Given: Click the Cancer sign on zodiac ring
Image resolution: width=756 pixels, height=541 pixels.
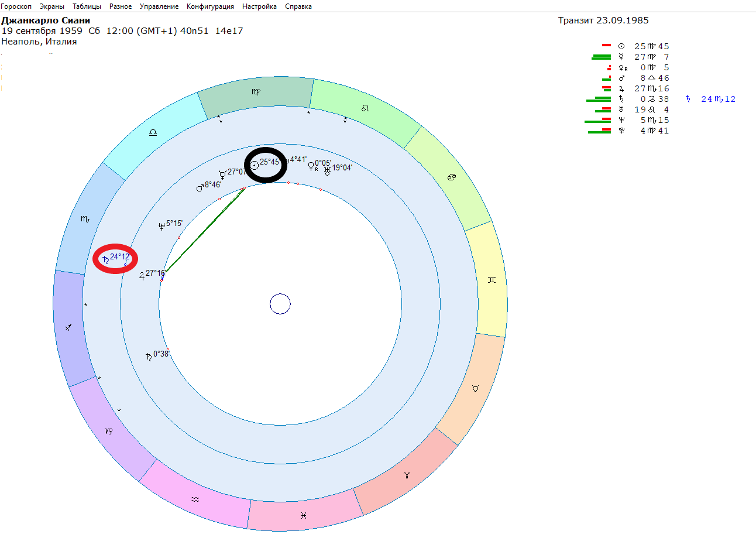Looking at the screenshot, I should coord(452,176).
